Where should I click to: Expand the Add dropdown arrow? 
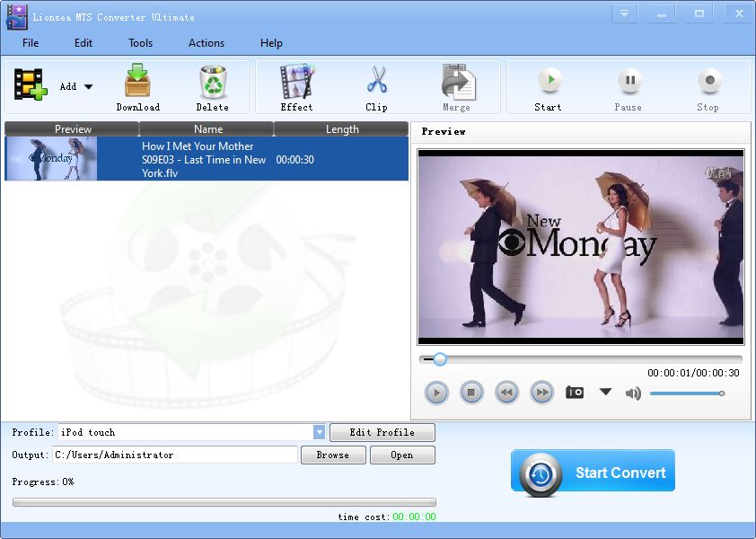[x=88, y=87]
